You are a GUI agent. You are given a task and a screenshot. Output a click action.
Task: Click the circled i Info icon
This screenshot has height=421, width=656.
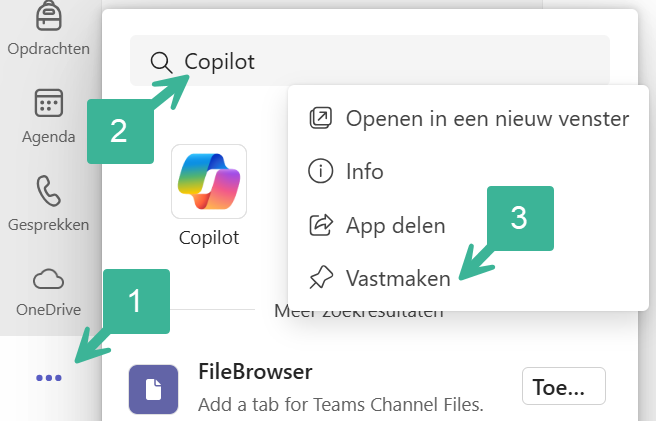click(320, 172)
